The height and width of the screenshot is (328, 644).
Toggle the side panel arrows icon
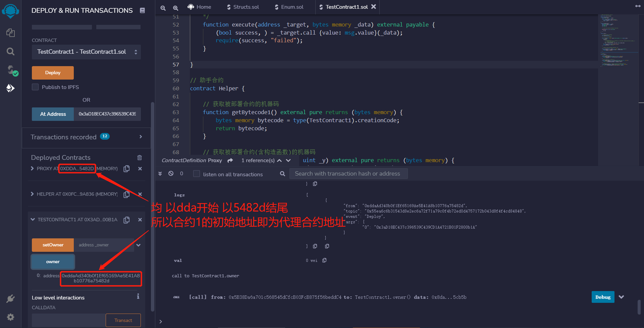click(638, 6)
